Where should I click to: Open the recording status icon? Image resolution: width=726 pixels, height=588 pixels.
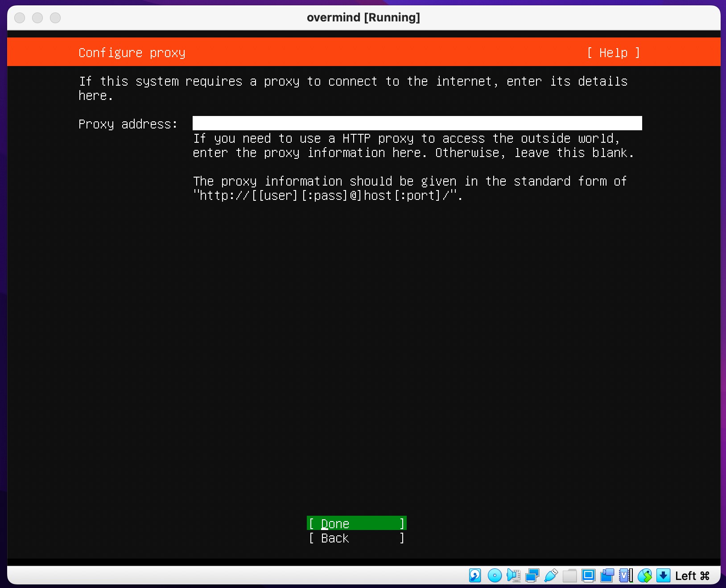coord(606,576)
